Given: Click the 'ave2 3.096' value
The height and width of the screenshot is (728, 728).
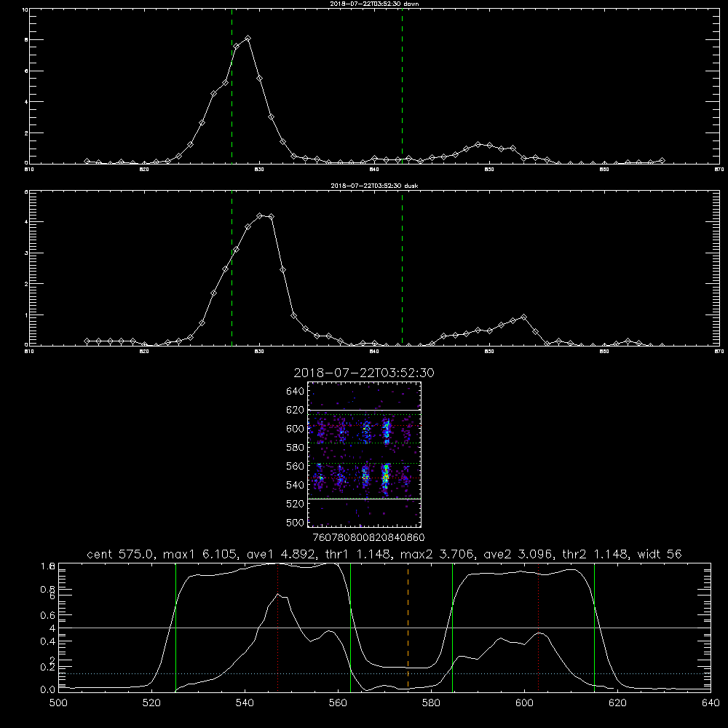Looking at the screenshot, I should tap(518, 554).
